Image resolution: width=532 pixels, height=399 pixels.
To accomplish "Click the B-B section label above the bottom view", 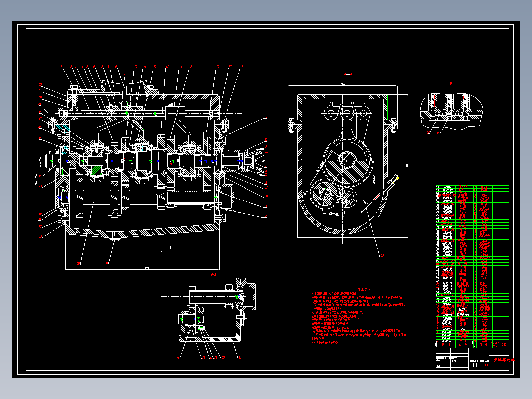I will click(x=213, y=274).
